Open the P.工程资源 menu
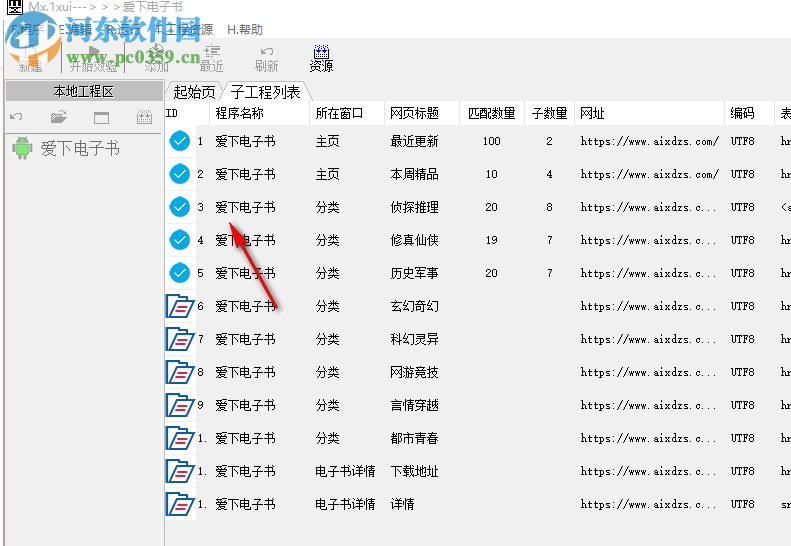Viewport: 791px width, 546px height. (x=183, y=30)
